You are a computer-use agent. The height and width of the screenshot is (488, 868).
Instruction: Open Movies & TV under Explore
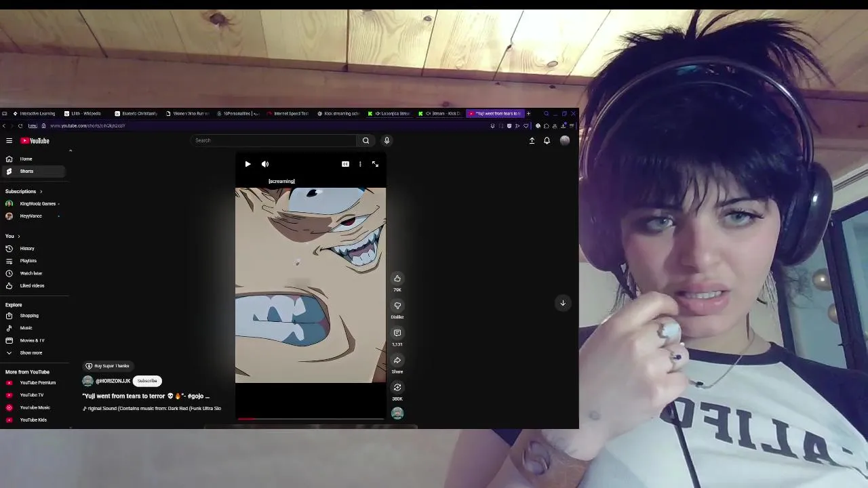(33, 340)
